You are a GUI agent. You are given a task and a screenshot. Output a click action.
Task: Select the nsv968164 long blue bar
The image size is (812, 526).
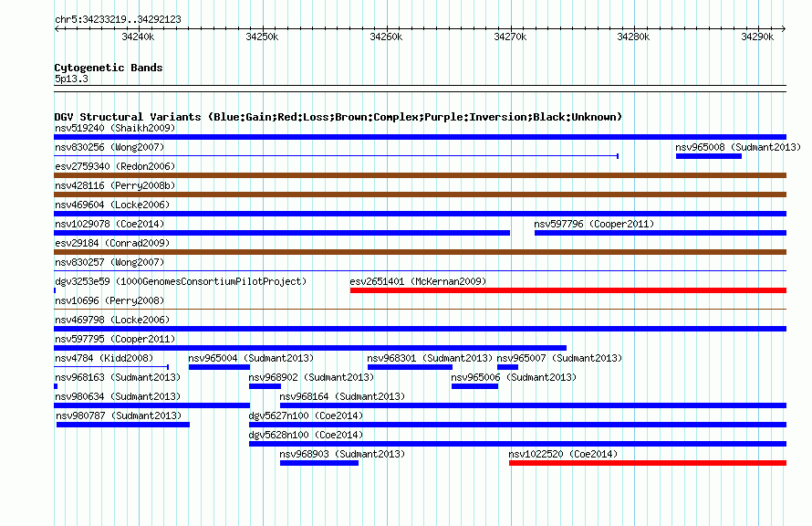(534, 405)
